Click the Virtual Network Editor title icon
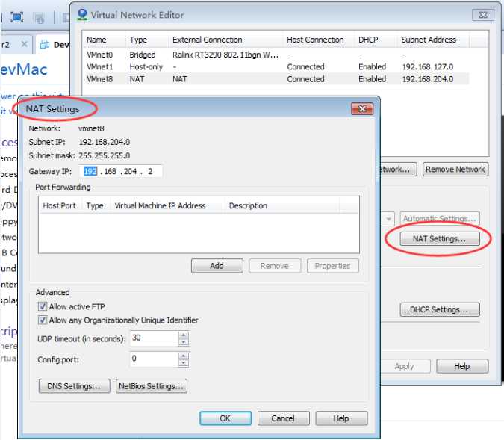504x440 pixels. pyautogui.click(x=82, y=14)
